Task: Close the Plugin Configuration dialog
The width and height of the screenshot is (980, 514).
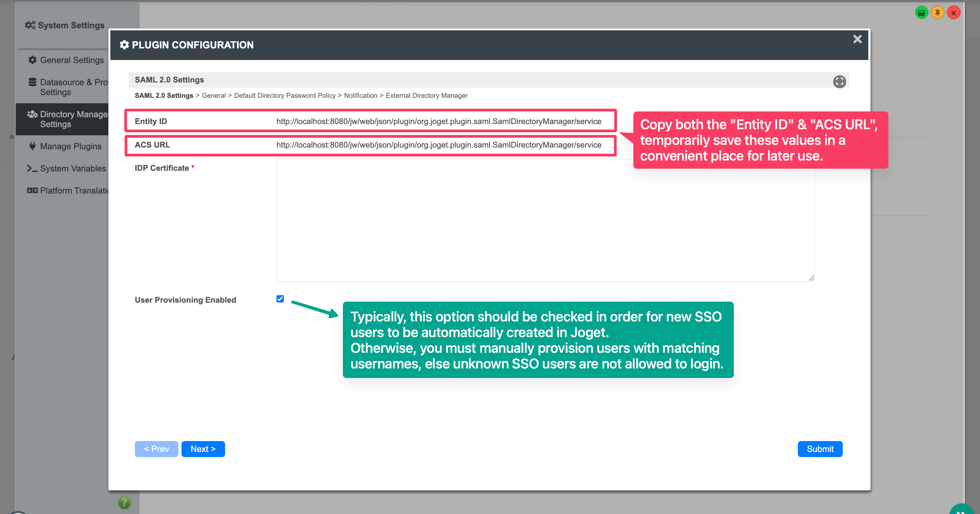Action: pos(857,39)
